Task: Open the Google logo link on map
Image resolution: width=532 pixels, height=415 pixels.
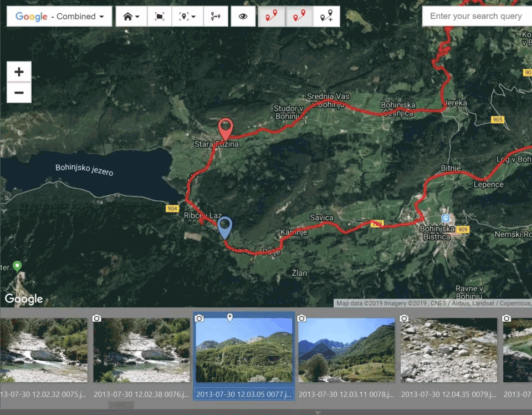Action: click(24, 298)
